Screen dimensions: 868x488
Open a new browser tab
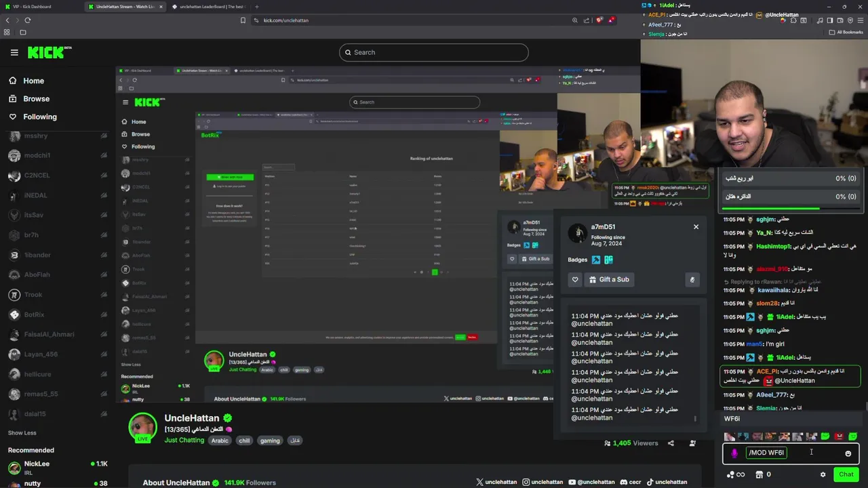[256, 7]
